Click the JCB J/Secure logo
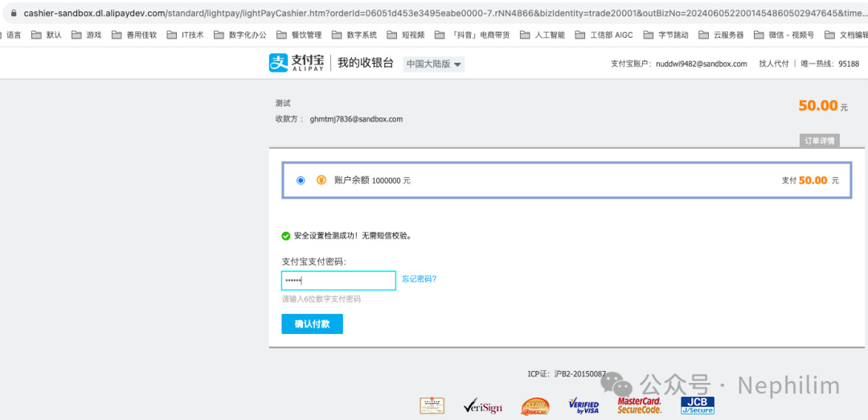868x420 pixels. coord(698,406)
